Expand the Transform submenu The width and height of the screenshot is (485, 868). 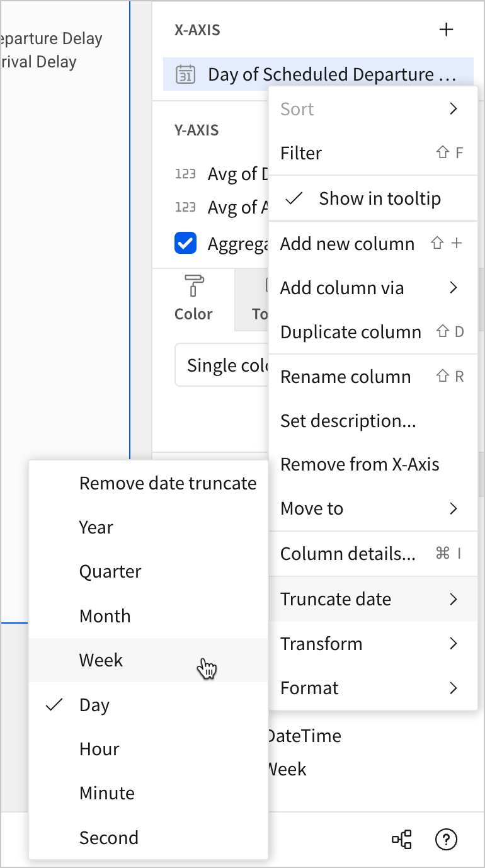tap(372, 644)
